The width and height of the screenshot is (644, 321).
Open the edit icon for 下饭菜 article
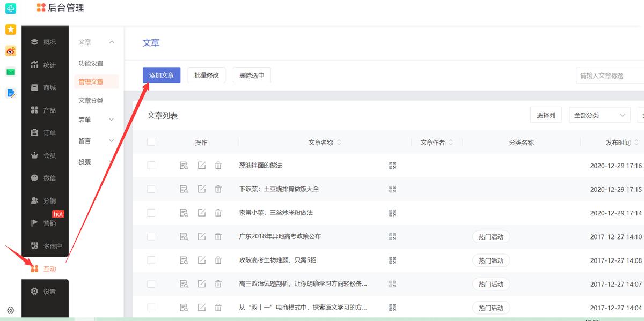[201, 189]
